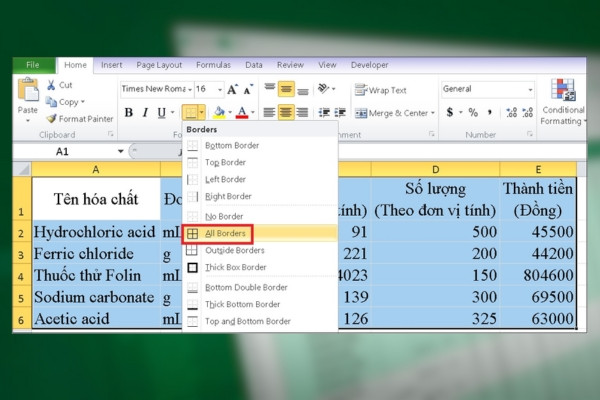Open the text orientation icon
The image size is (600, 400).
click(323, 89)
